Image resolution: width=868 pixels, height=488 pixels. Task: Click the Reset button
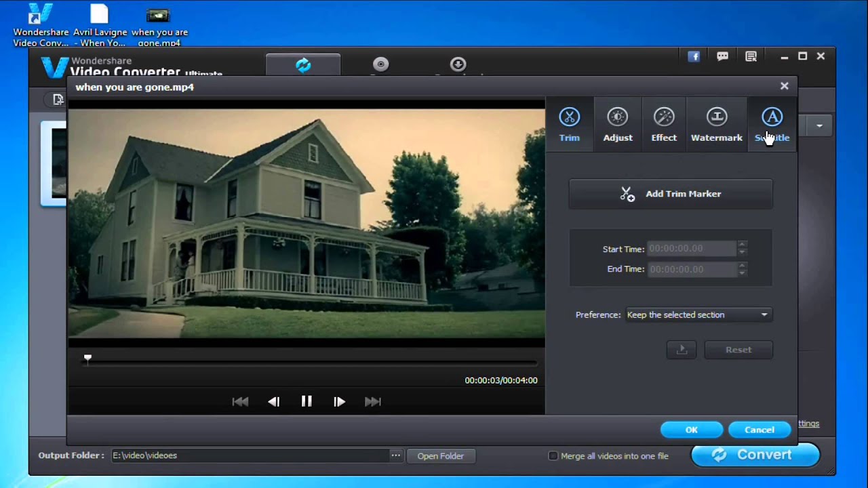pyautogui.click(x=738, y=350)
